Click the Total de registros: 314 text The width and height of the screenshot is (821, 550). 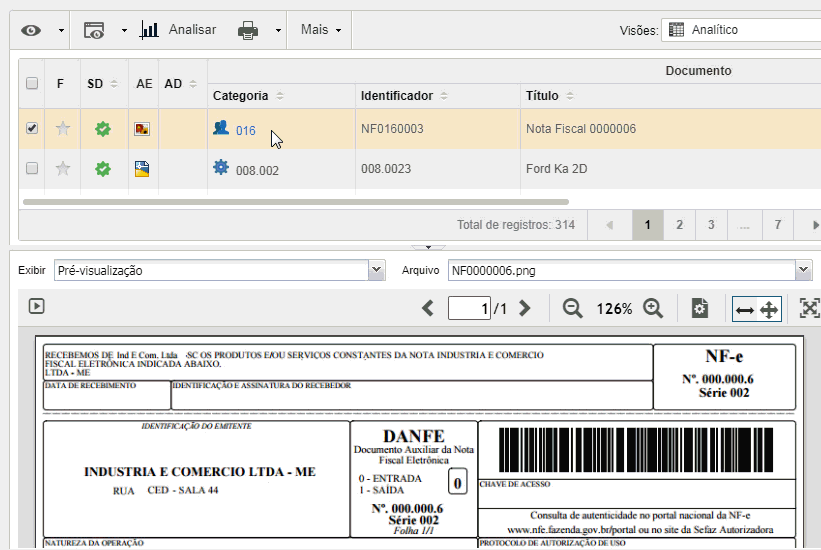click(516, 225)
